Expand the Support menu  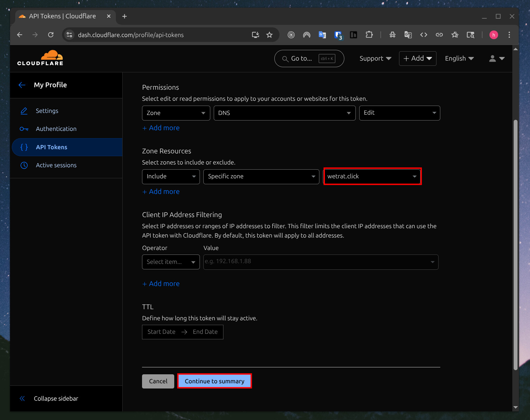[375, 59]
